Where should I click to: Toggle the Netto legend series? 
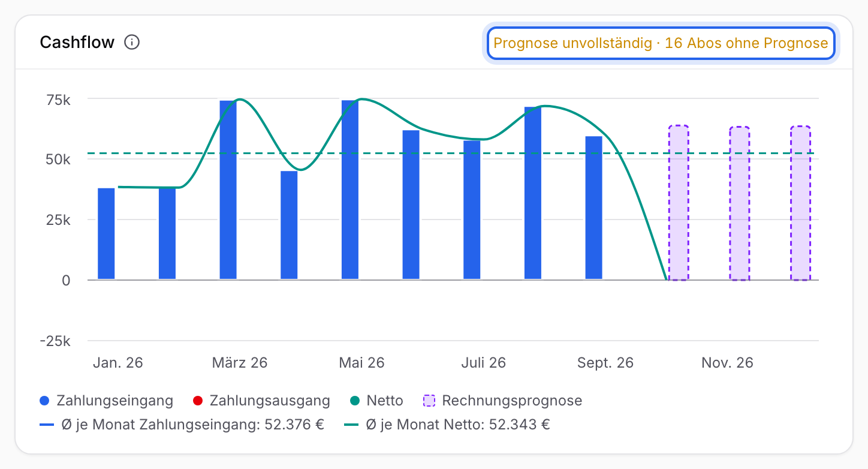pos(376,401)
